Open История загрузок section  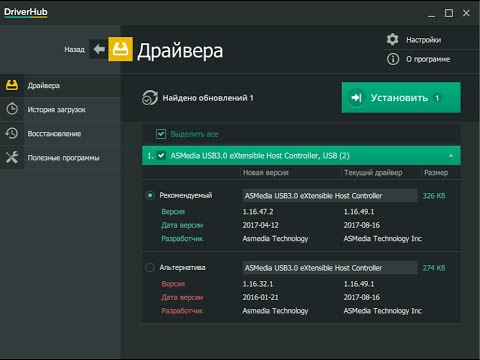point(60,109)
